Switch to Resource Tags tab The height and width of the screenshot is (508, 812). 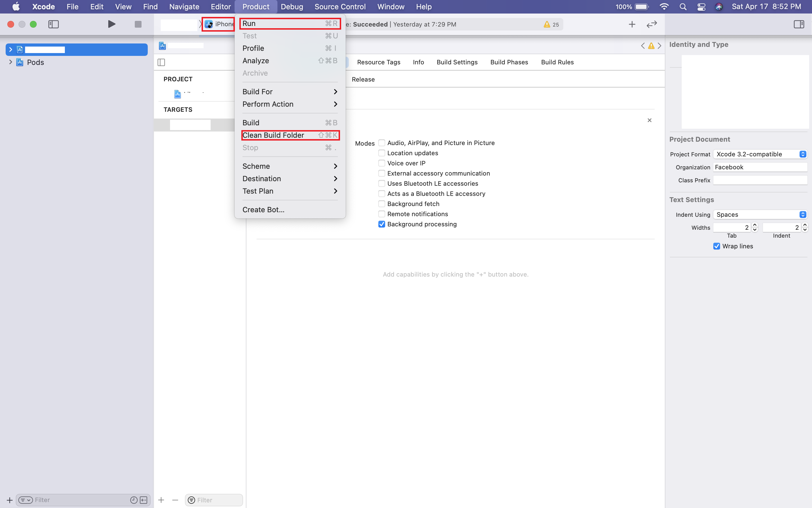point(378,62)
